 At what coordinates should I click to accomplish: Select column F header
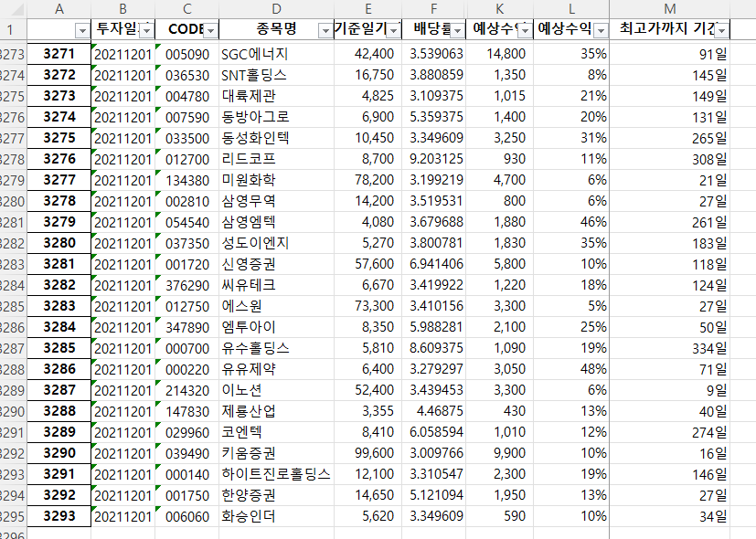click(x=434, y=9)
